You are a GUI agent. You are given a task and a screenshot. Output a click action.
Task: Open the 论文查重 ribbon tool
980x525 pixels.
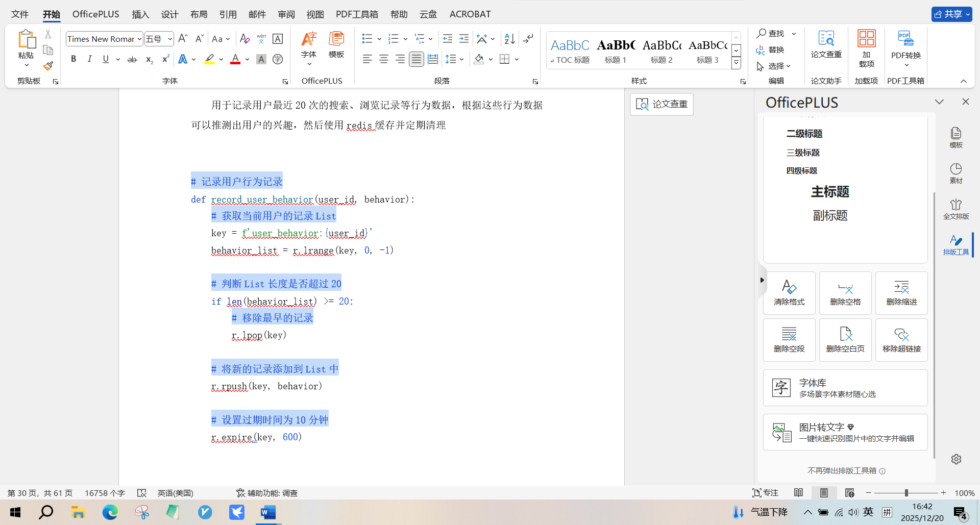pyautogui.click(x=826, y=44)
